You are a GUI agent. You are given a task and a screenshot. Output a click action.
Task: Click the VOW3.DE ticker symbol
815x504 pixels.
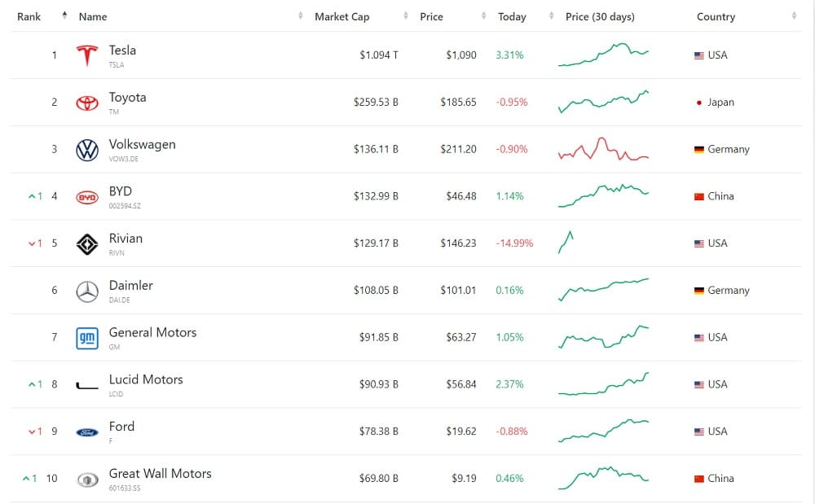pos(124,159)
